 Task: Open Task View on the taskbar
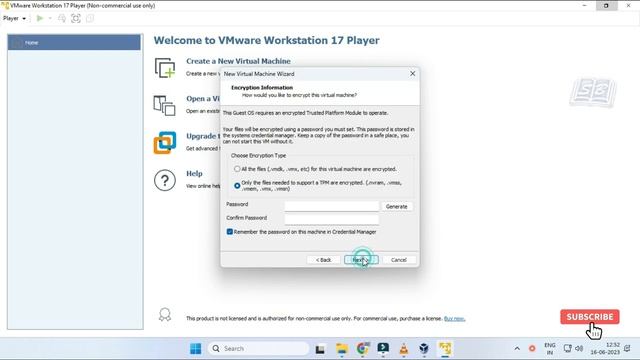pyautogui.click(x=320, y=349)
